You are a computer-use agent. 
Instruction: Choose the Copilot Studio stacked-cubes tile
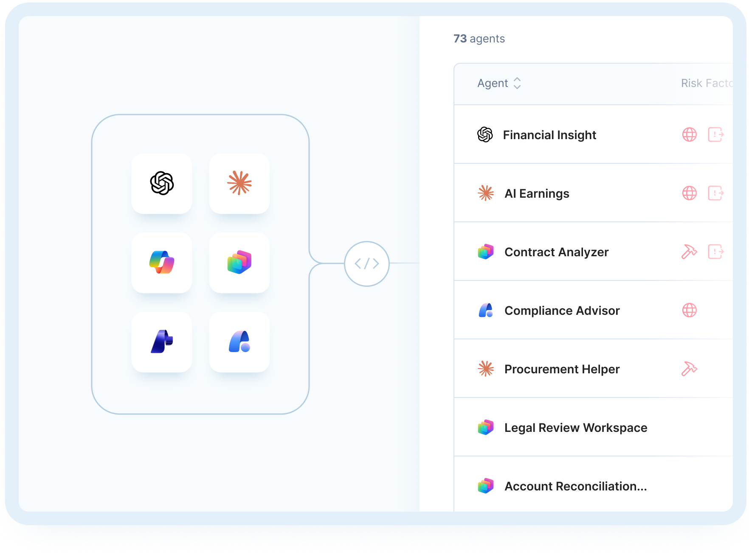click(239, 263)
